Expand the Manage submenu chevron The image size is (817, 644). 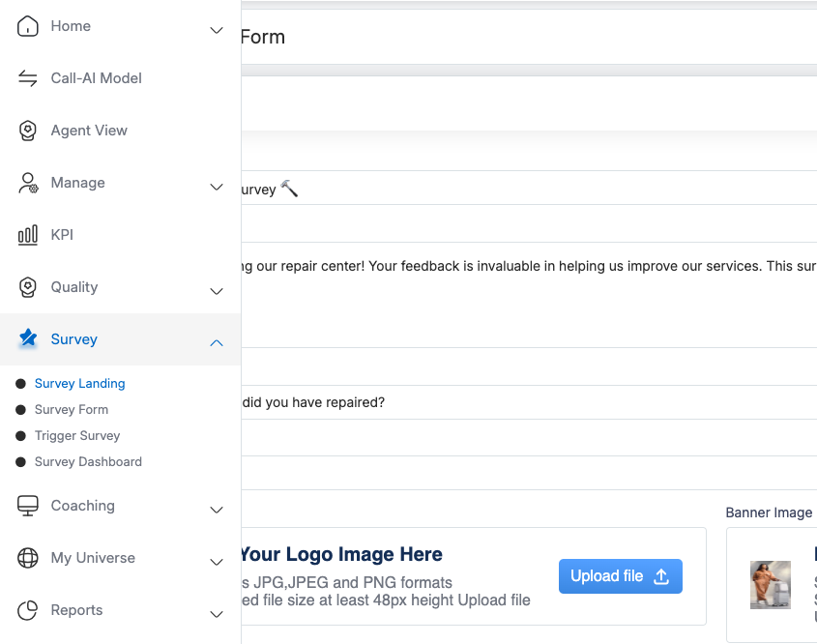(x=217, y=187)
